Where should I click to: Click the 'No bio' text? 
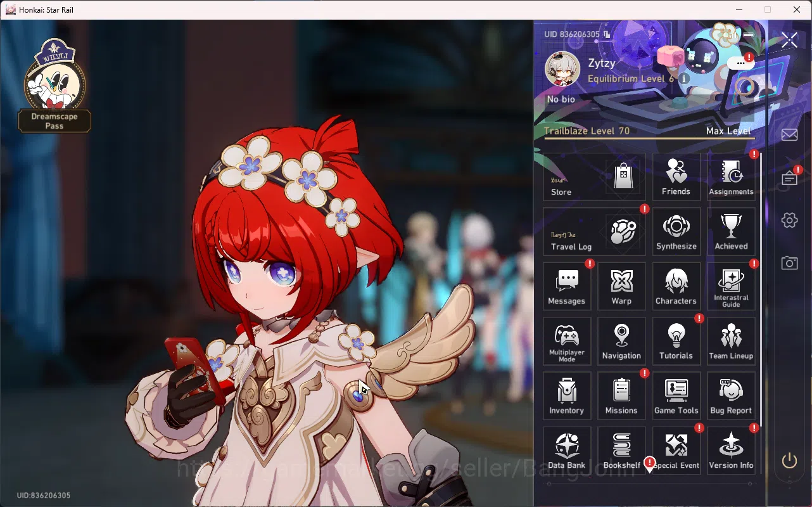pos(561,99)
